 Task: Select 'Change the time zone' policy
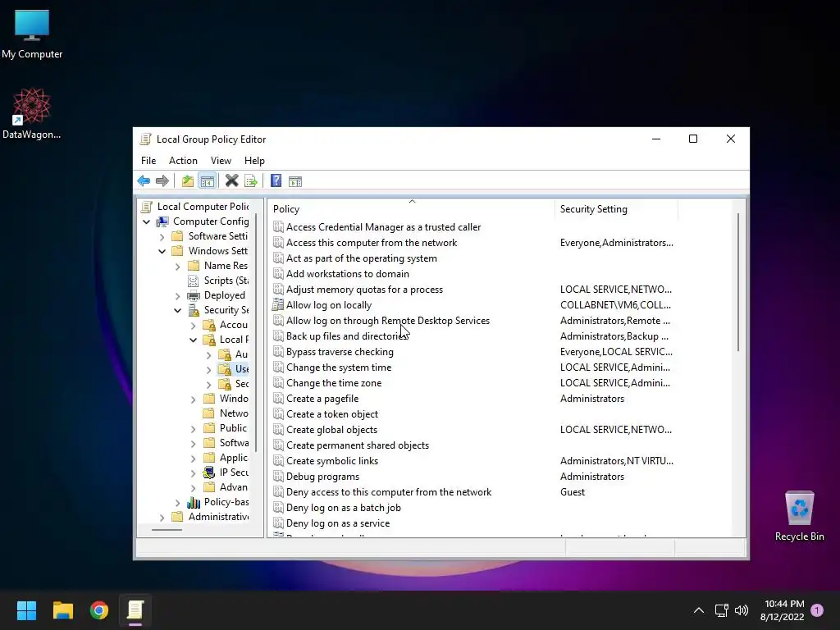334,383
